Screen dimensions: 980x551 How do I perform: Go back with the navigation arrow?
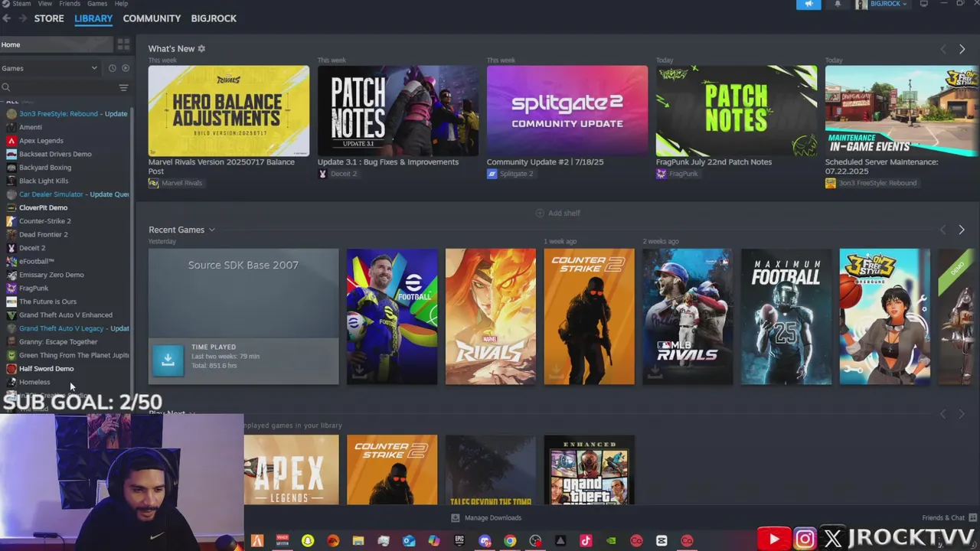coord(6,18)
